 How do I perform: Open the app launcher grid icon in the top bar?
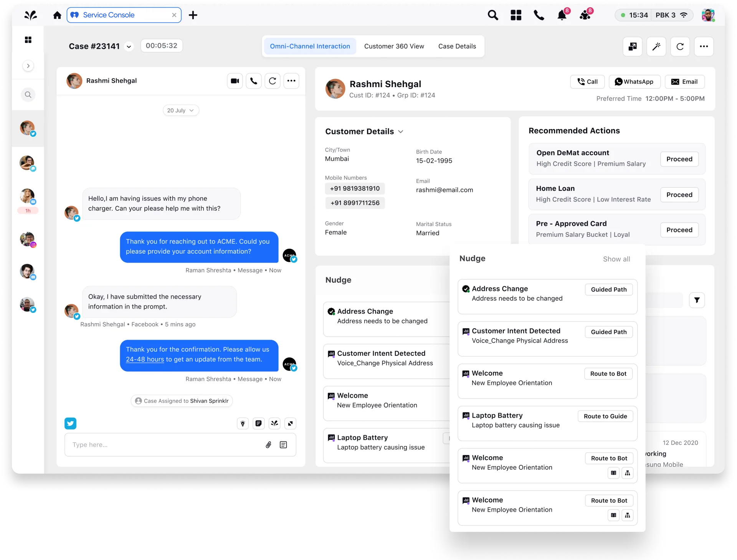tap(516, 15)
